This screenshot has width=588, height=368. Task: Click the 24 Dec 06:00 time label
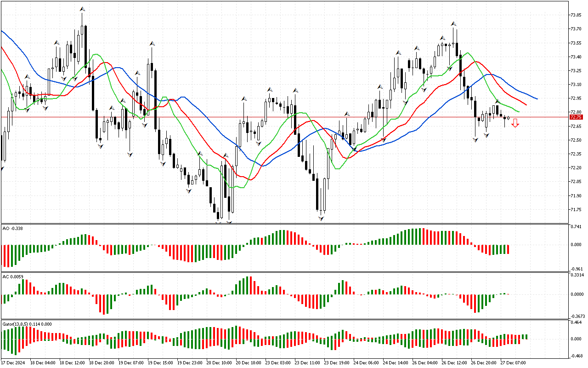pos(367,362)
